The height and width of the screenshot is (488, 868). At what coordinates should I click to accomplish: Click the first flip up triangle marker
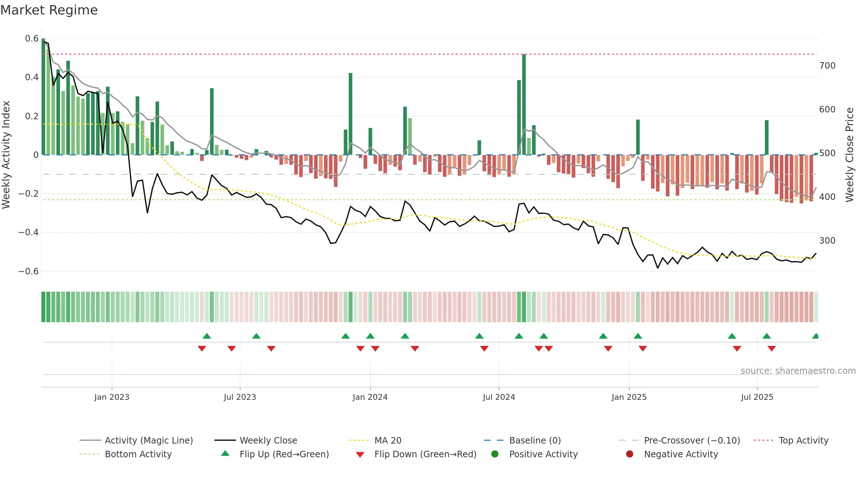(207, 336)
